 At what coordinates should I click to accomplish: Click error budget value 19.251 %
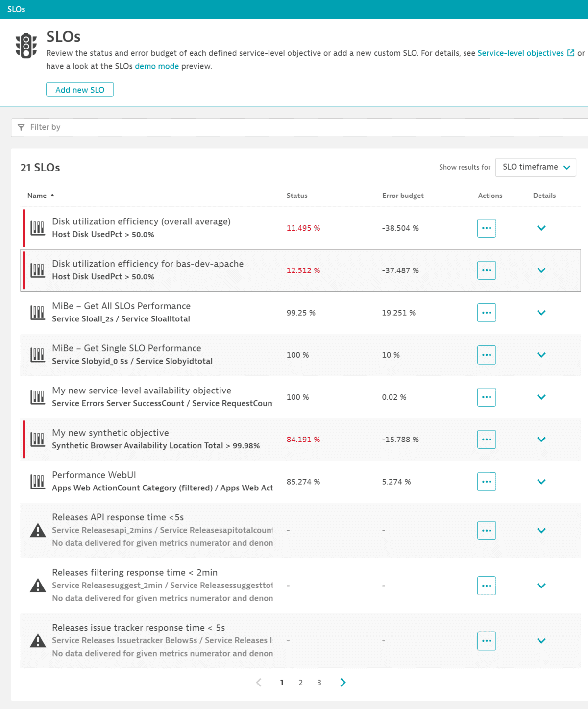click(399, 313)
